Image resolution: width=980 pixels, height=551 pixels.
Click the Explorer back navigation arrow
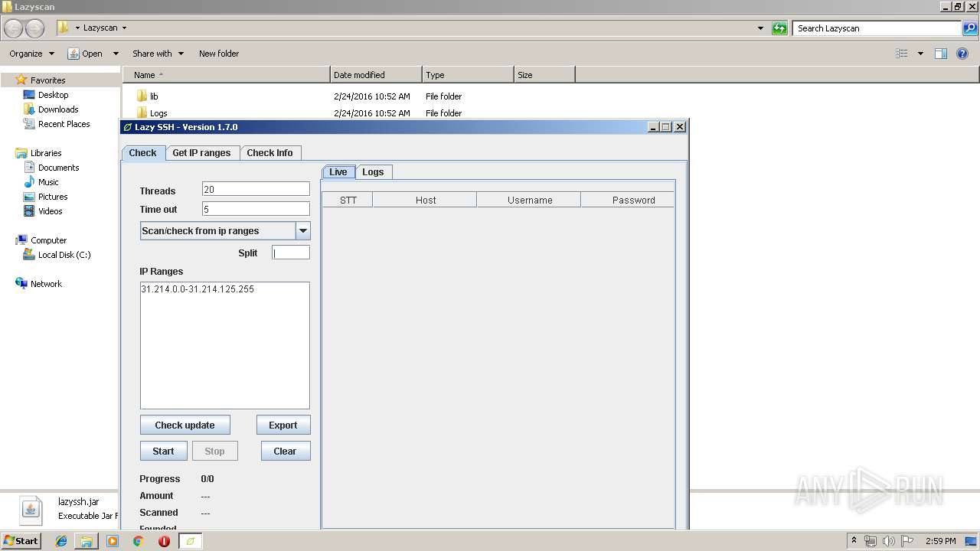click(14, 28)
